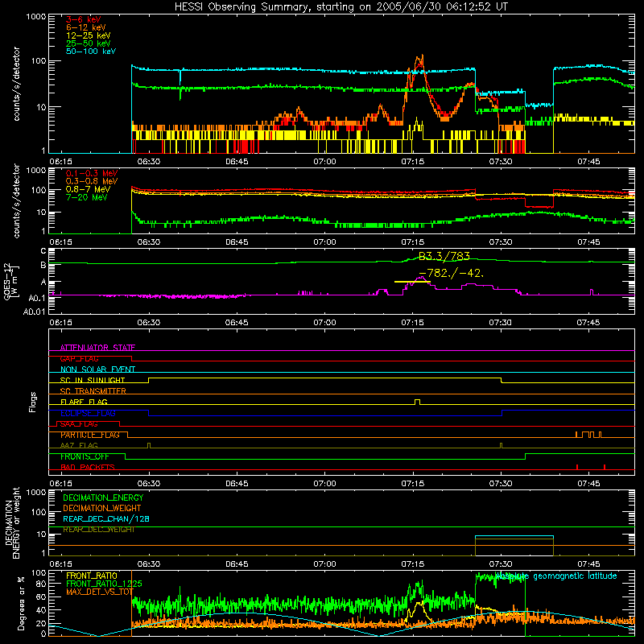Image resolution: width=644 pixels, height=644 pixels.
Task: Click the FLARE_FLAG pulse near 07:15
Action: [417, 402]
